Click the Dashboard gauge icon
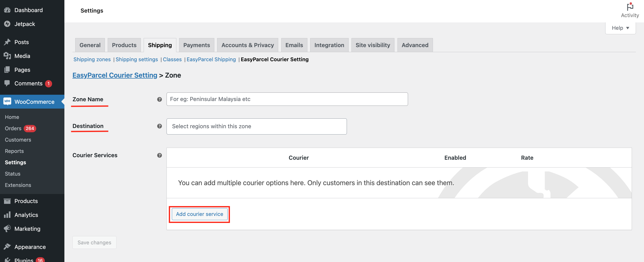The height and width of the screenshot is (262, 644). 7,10
